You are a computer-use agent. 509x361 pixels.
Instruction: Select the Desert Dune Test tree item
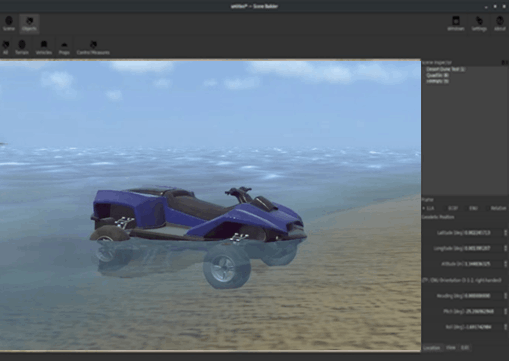click(445, 69)
